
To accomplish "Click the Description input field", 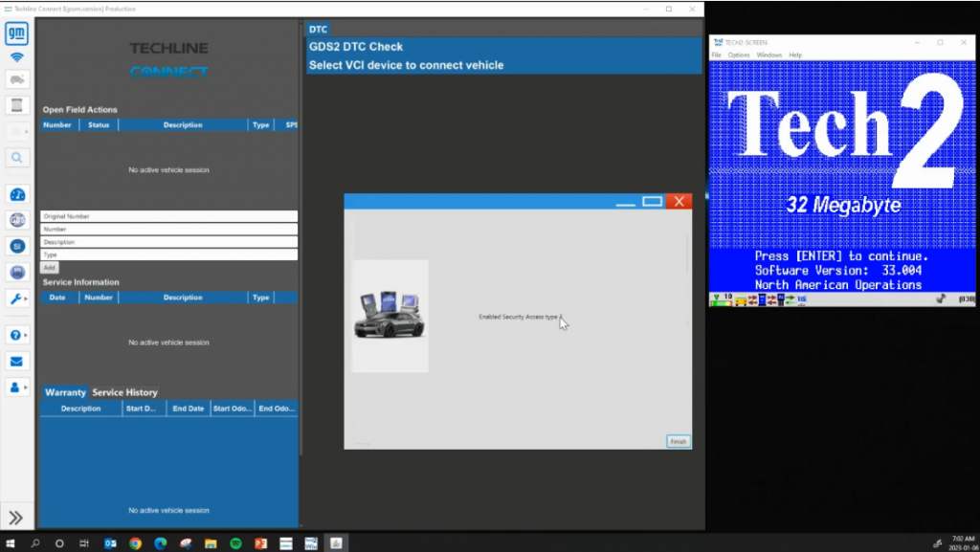I will [168, 242].
